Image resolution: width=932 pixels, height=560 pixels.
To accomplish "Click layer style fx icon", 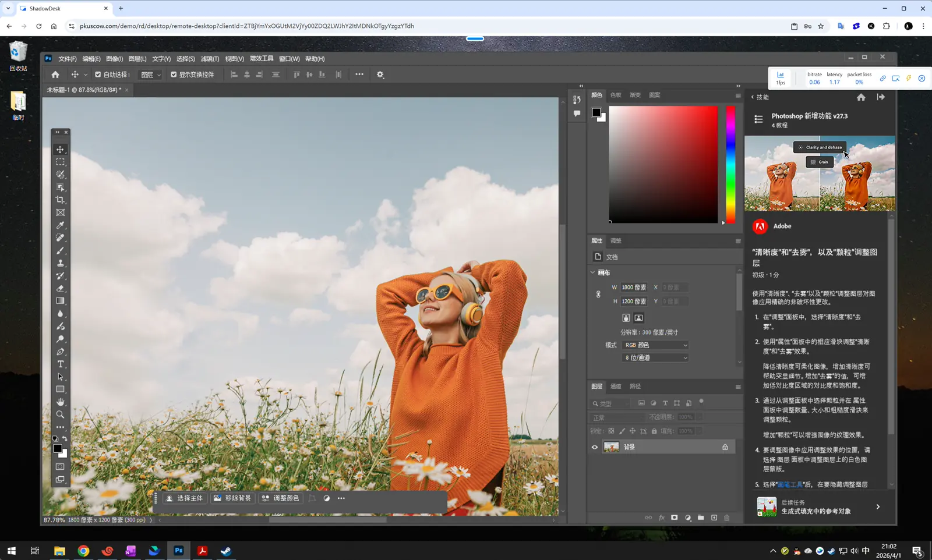I will pyautogui.click(x=662, y=518).
